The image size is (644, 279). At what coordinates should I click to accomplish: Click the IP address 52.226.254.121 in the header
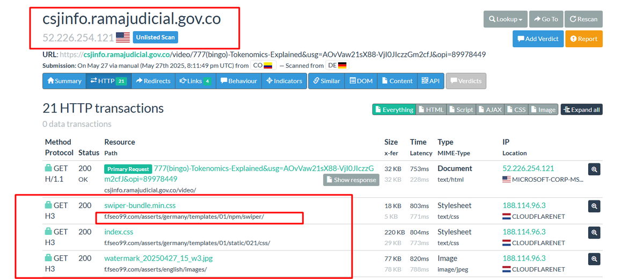[x=78, y=38]
